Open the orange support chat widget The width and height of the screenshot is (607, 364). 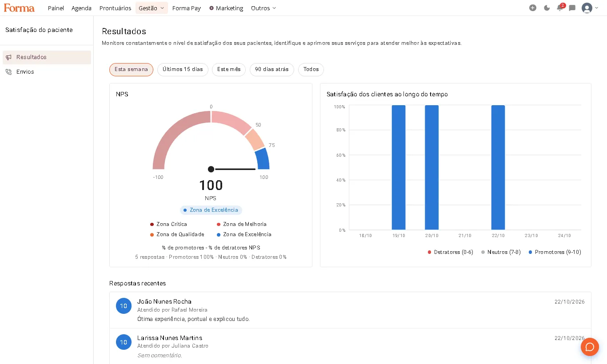(x=590, y=347)
